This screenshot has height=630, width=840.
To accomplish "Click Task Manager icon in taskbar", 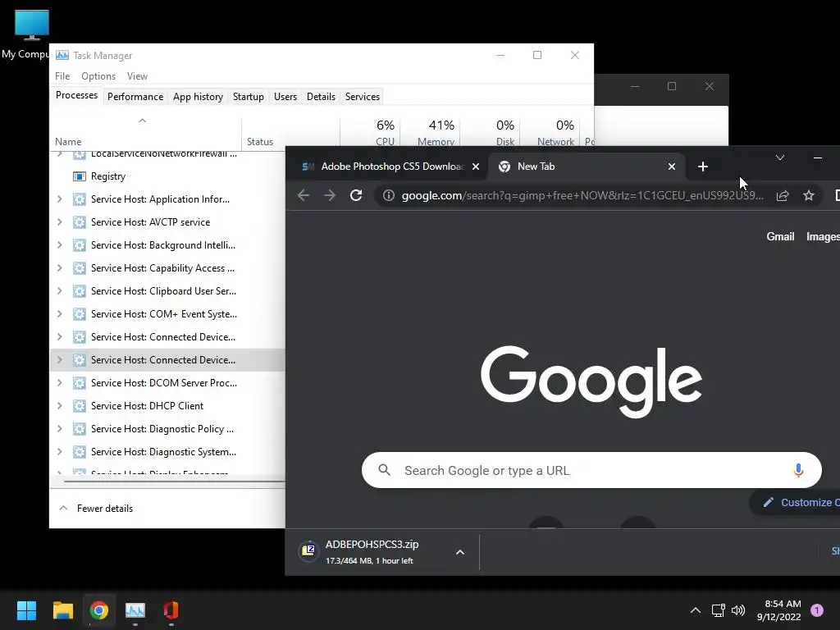I will pos(135,610).
